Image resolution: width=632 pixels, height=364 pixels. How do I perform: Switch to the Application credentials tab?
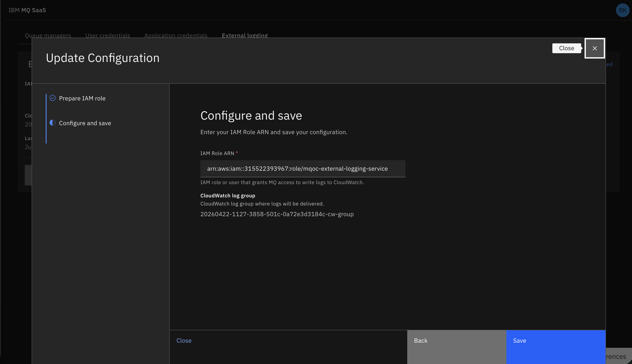(176, 35)
